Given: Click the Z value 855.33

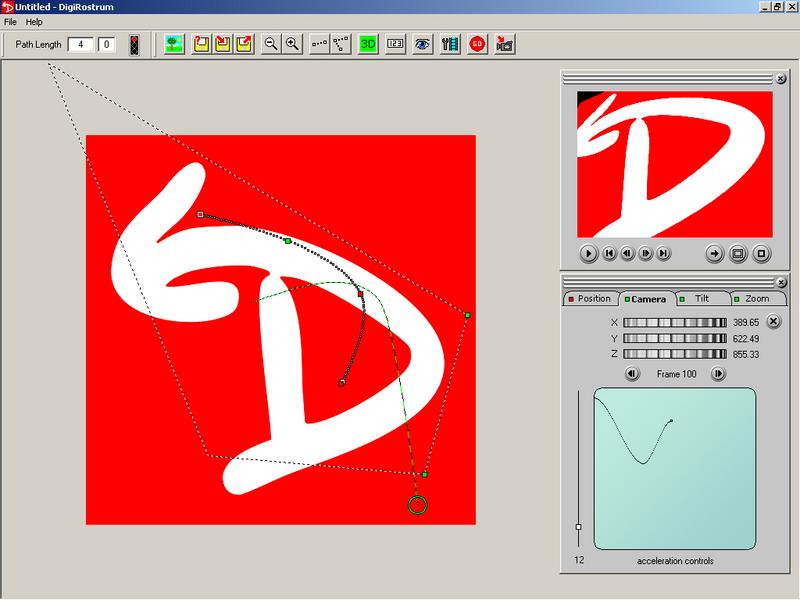Looking at the screenshot, I should point(746,354).
